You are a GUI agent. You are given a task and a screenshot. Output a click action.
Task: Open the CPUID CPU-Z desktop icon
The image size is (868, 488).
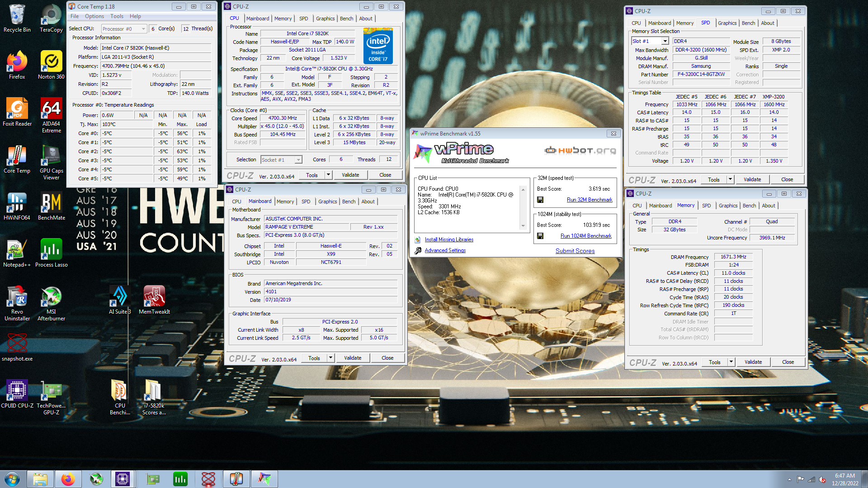(x=17, y=394)
